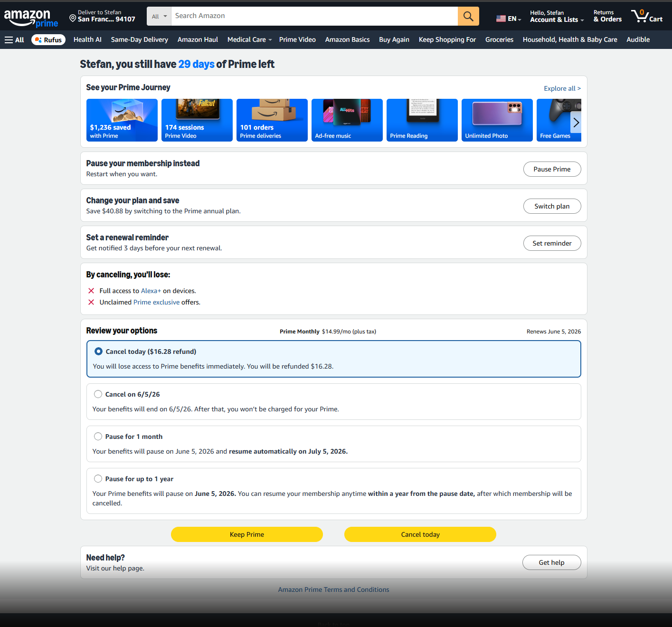Open the Unlimited Photo card
Viewport: 672px width, 627px height.
497,120
